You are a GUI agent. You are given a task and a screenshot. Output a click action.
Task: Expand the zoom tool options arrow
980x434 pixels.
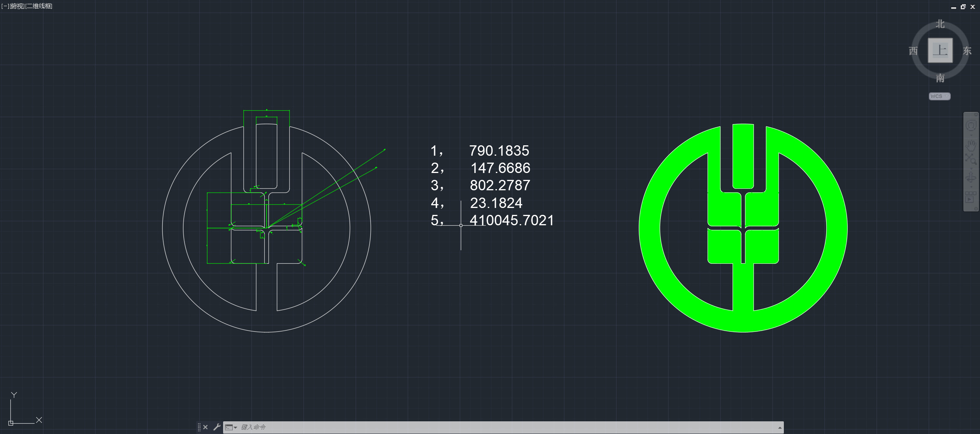[971, 169]
